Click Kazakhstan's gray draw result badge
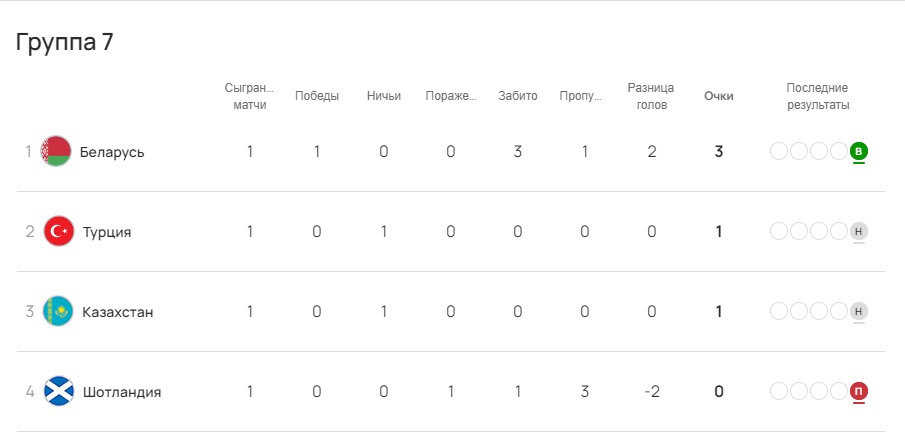 pyautogui.click(x=858, y=312)
